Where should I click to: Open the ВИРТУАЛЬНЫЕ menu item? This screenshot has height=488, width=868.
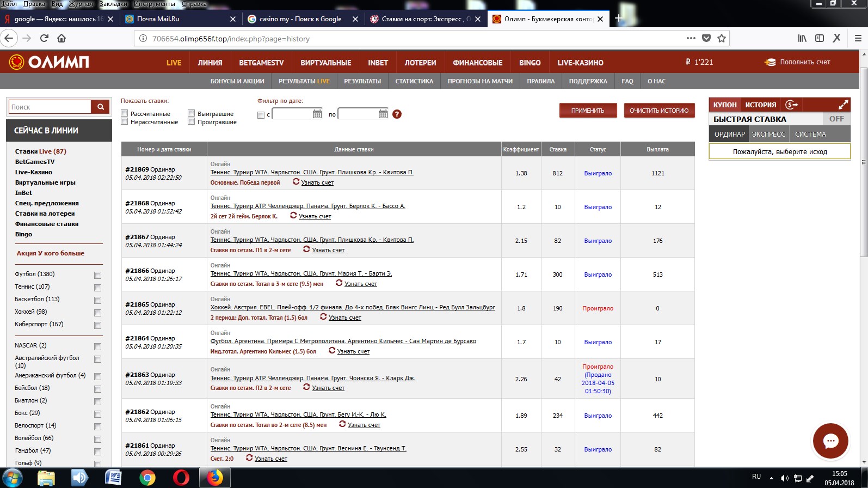point(326,63)
